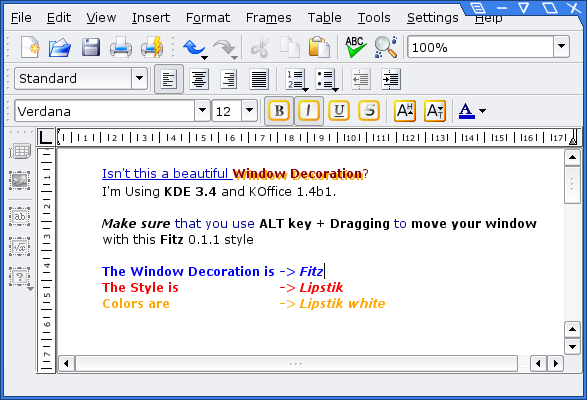Click the horizontal scrollbar thumb
Screen dimensions: 587x400
point(296,363)
